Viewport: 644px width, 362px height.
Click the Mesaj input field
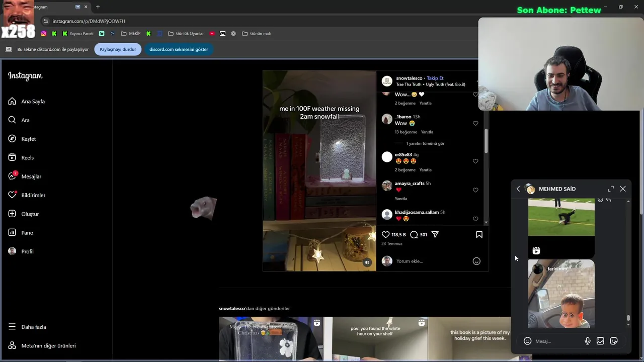[557, 341]
